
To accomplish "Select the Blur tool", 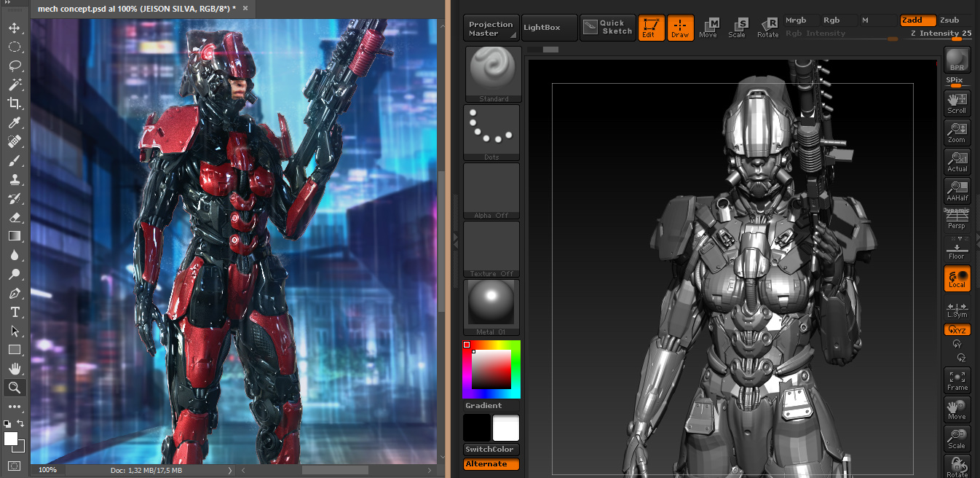I will 14,255.
